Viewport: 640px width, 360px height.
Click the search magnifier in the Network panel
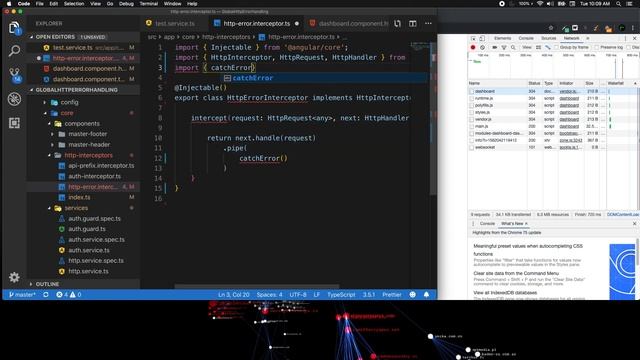pos(513,47)
